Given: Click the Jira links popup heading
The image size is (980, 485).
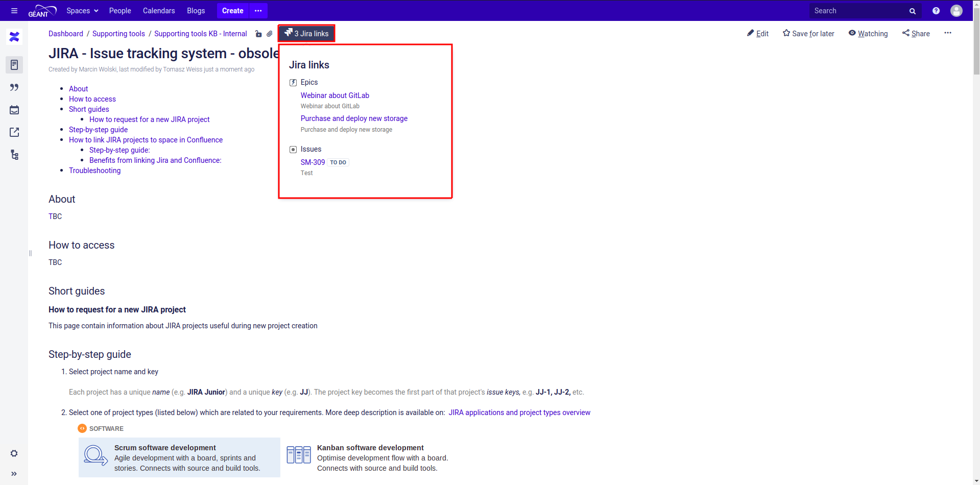Looking at the screenshot, I should pyautogui.click(x=309, y=65).
